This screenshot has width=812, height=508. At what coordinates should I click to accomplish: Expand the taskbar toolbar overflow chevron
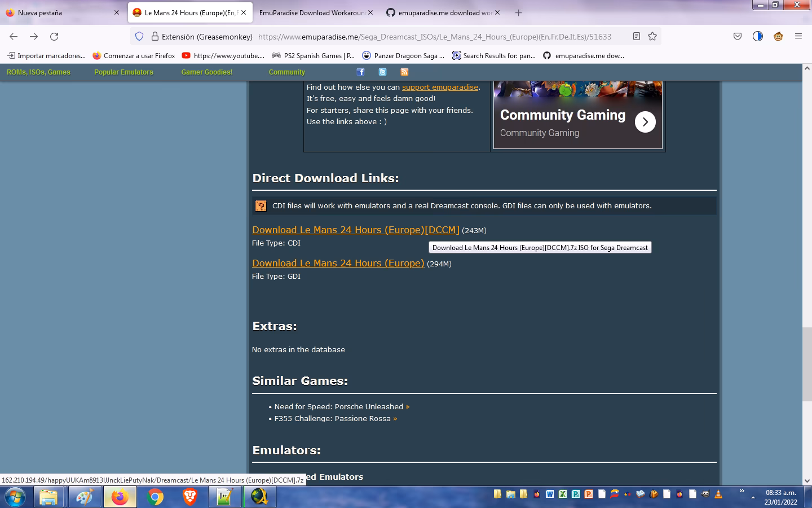coord(742,491)
